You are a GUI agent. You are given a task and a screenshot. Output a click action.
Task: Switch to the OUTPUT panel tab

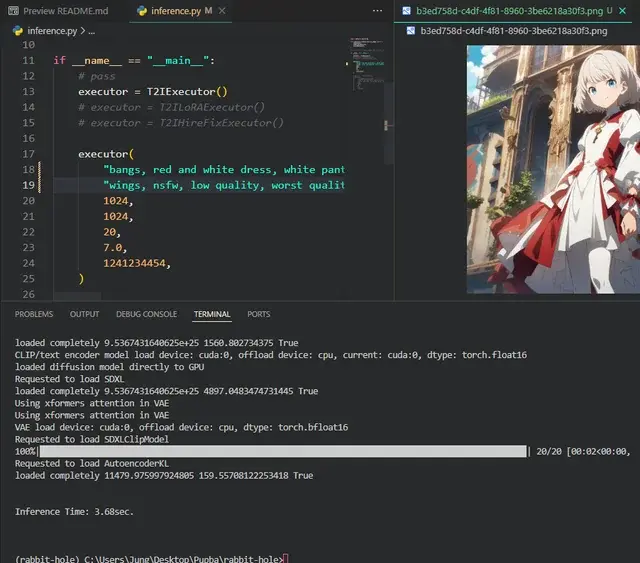click(84, 314)
